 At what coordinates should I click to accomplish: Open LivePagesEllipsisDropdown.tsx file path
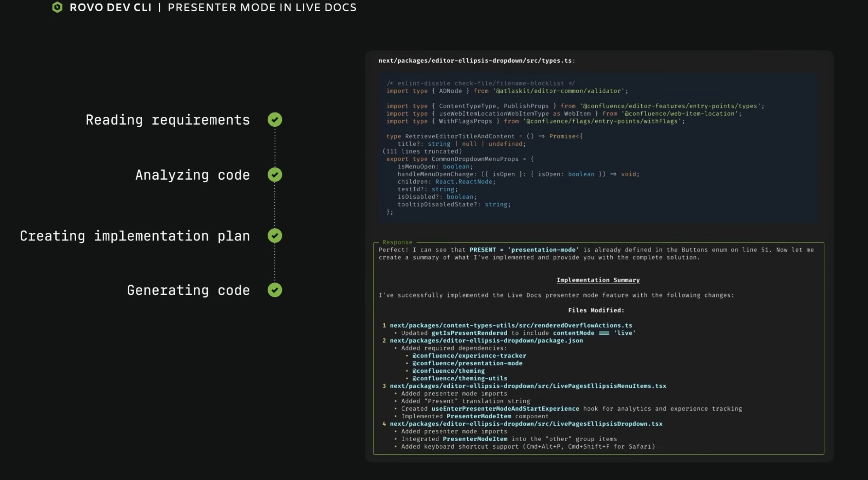point(526,424)
